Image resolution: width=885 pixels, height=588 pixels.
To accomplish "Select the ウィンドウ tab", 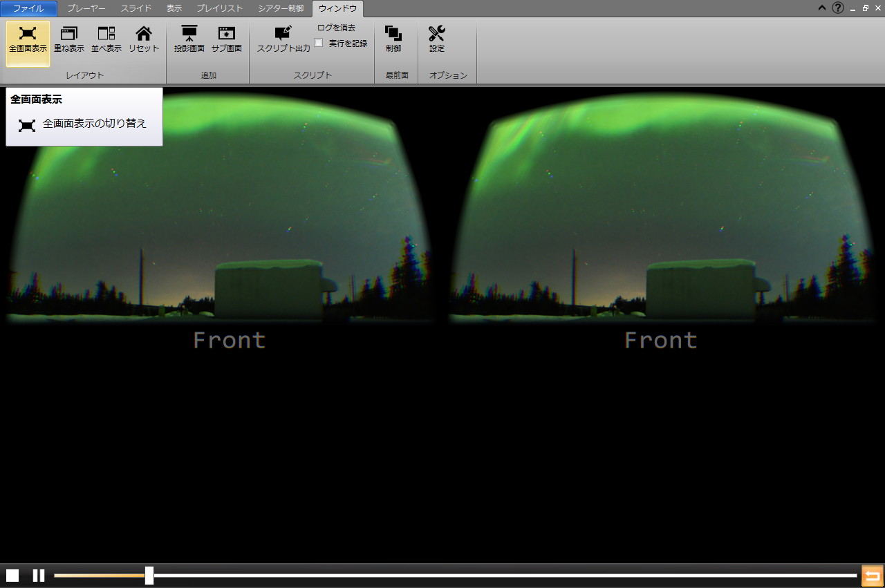I will click(337, 8).
